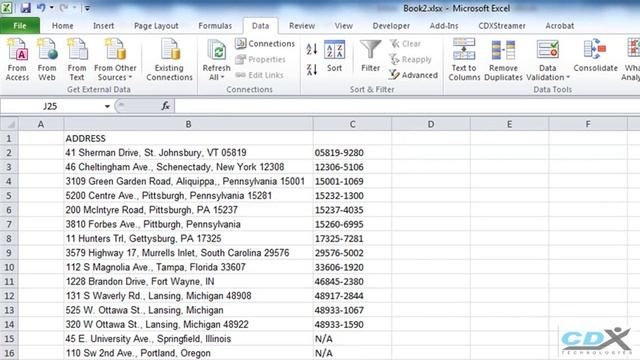Image resolution: width=640 pixels, height=360 pixels.
Task: Open the Add-Ins tab
Action: coord(444,26)
